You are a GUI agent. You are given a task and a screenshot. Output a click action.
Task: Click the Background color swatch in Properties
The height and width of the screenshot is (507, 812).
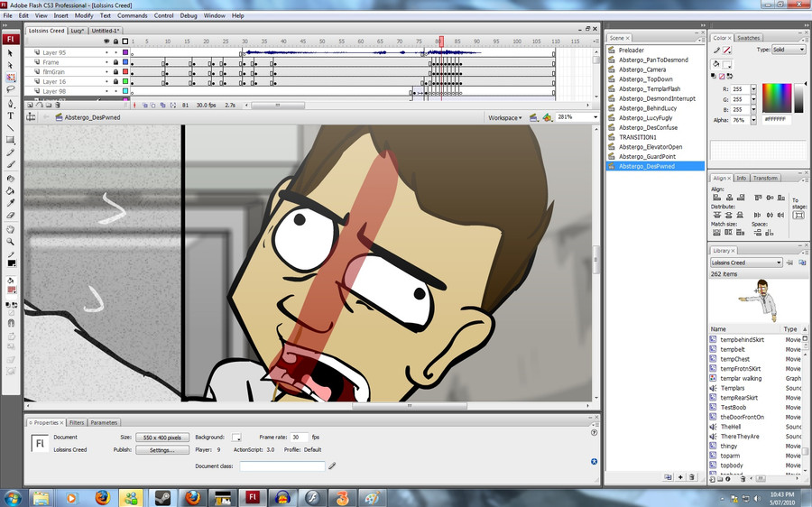pos(236,438)
